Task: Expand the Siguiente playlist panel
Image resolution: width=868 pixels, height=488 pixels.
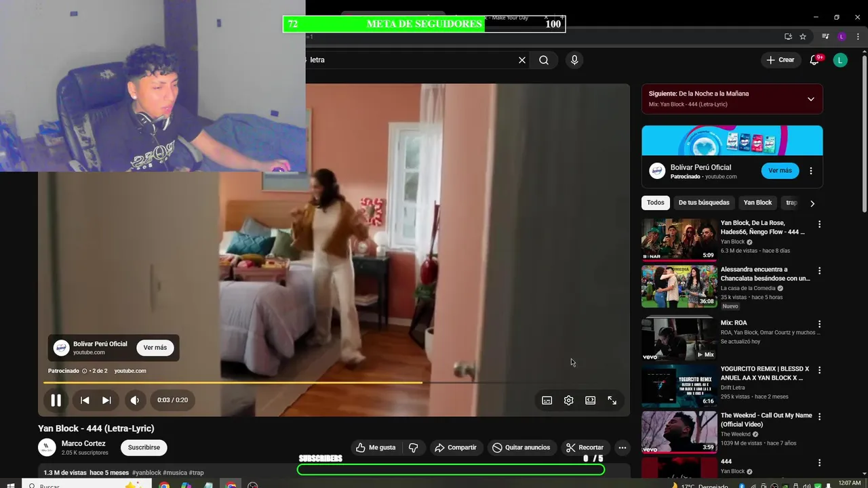Action: pos(810,99)
